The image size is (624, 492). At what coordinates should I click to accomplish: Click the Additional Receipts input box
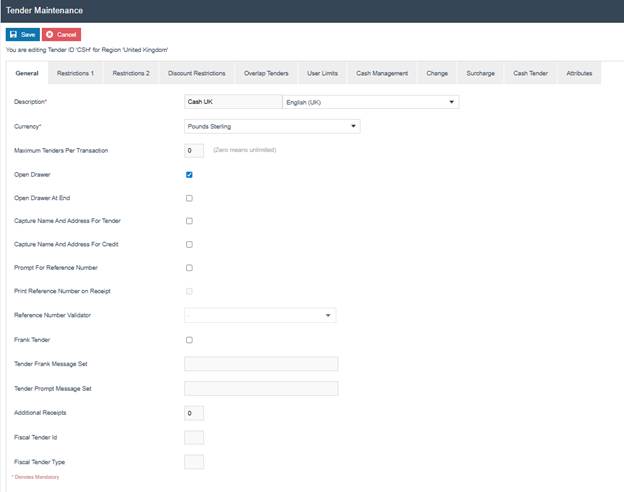click(195, 413)
